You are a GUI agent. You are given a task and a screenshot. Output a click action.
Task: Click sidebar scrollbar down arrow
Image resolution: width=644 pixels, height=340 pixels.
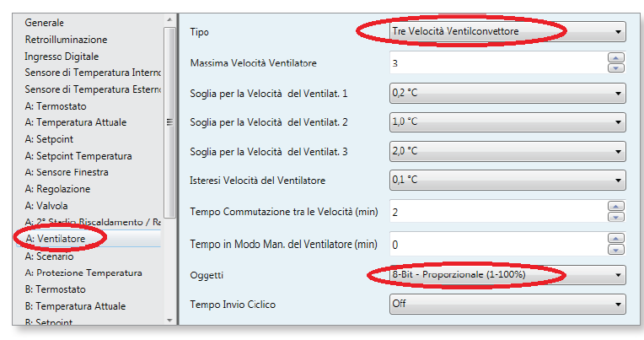click(169, 320)
